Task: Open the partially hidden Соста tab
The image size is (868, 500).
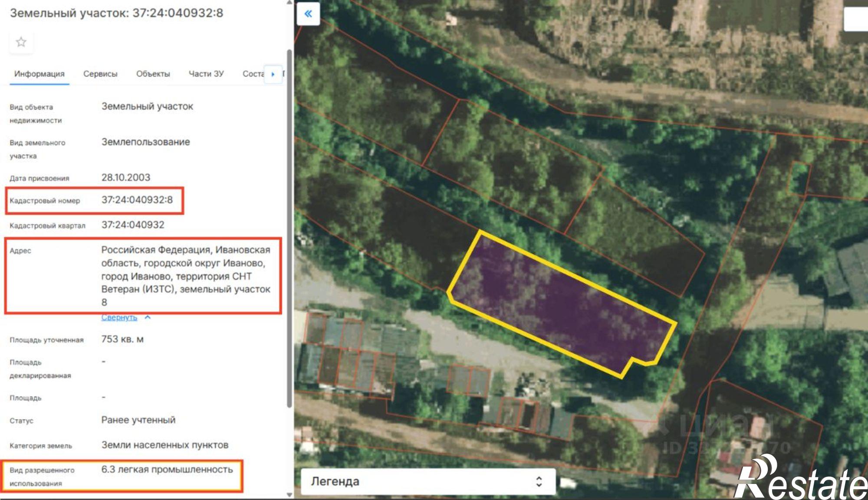Action: pyautogui.click(x=253, y=74)
